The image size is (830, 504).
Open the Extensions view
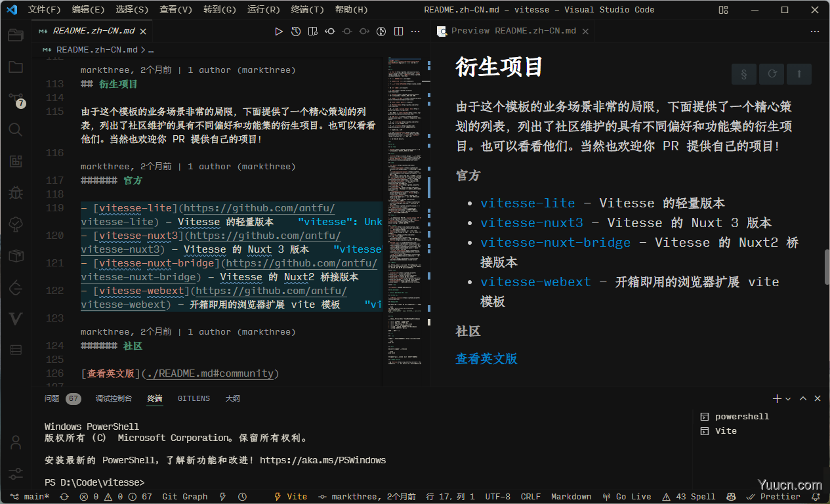[x=15, y=161]
